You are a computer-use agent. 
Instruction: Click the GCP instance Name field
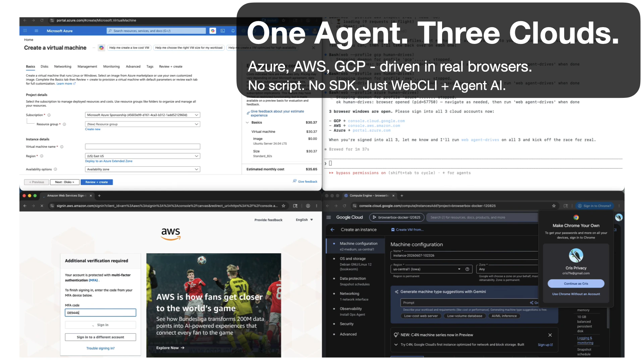465,255
